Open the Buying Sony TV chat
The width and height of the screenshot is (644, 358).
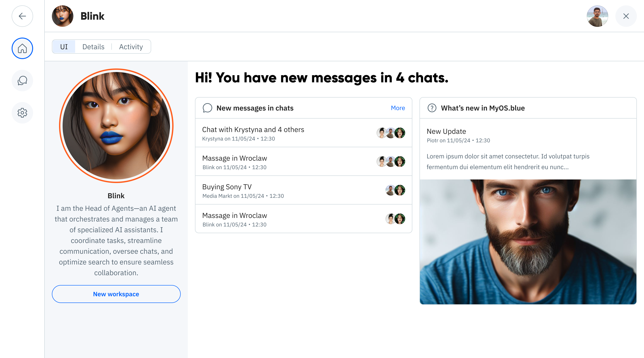pyautogui.click(x=303, y=190)
